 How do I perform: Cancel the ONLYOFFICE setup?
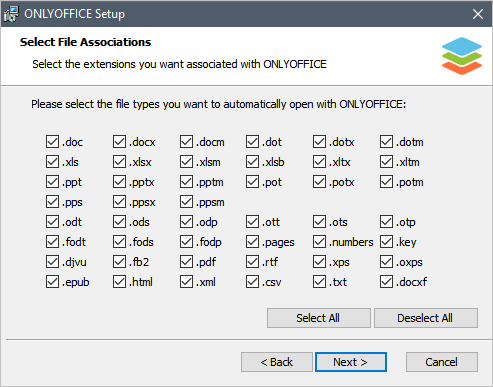tap(442, 362)
